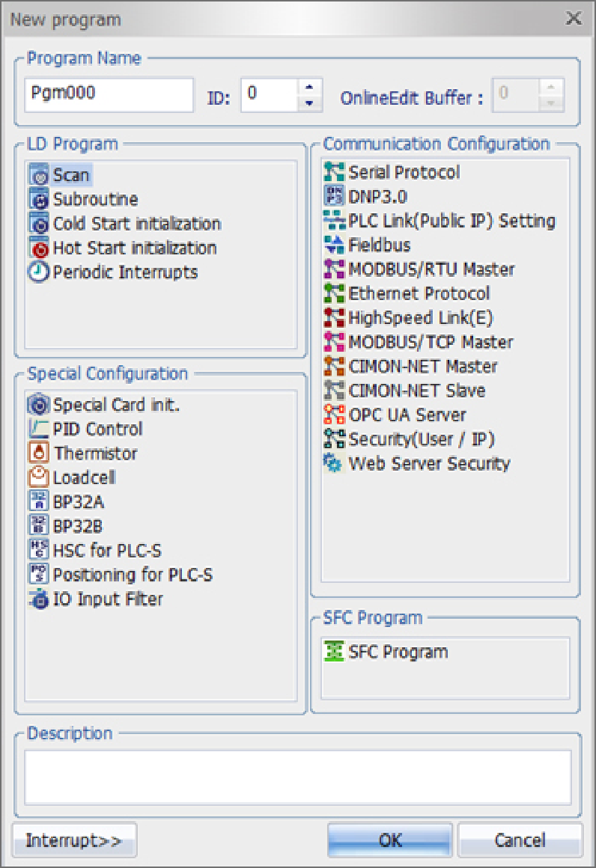This screenshot has width=596, height=868.
Task: Select Cold Start initialization in LD Program
Action: pyautogui.click(x=136, y=224)
